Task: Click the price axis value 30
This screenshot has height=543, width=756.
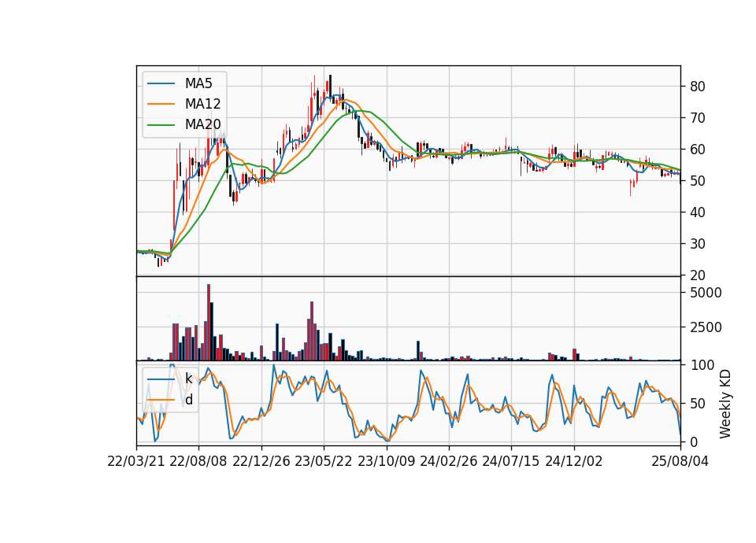Action: tap(698, 244)
